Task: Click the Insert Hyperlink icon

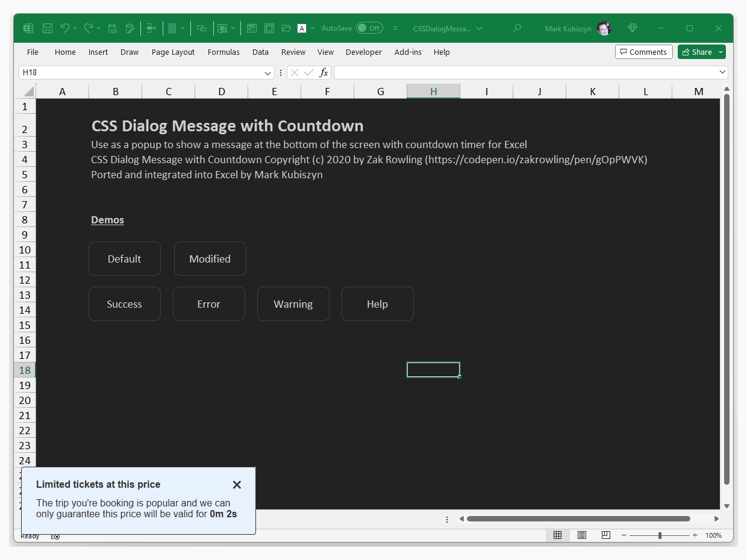Action: [x=202, y=28]
